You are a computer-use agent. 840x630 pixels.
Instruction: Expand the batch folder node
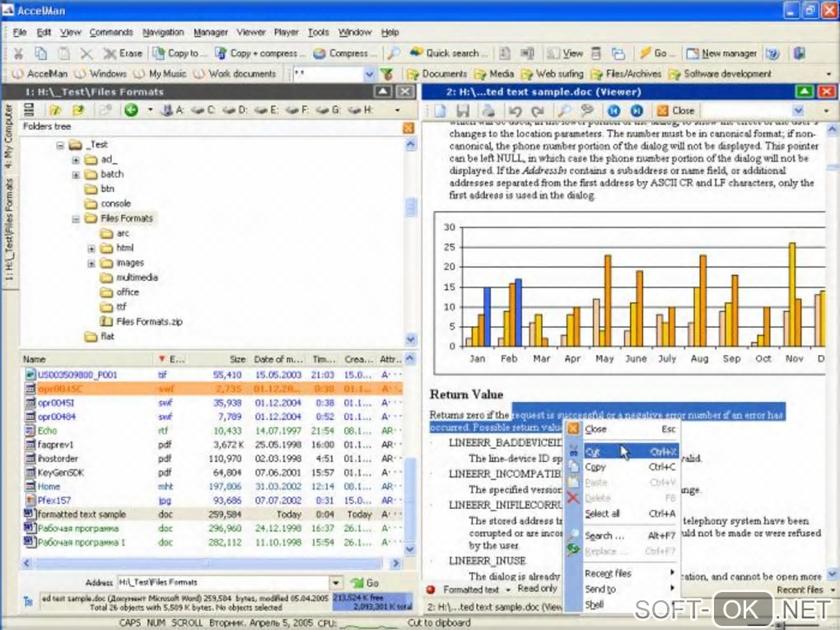[76, 175]
